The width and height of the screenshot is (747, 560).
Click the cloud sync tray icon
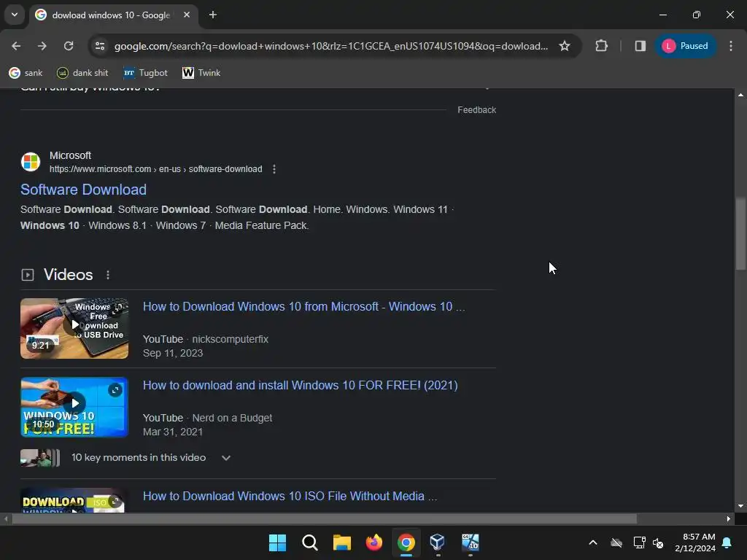click(616, 542)
